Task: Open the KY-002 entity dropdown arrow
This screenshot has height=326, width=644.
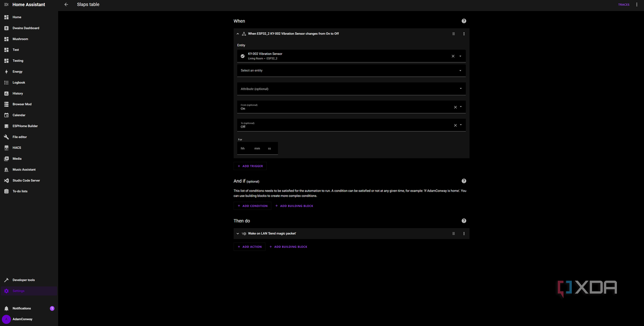Action: click(x=460, y=56)
